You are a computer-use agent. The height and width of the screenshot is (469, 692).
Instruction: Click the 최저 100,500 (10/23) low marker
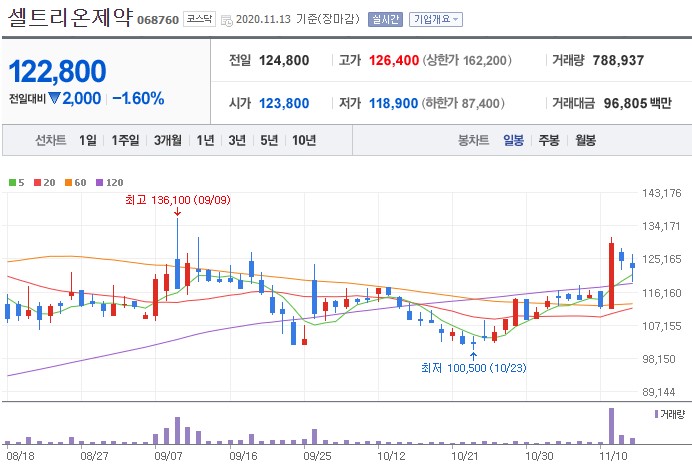(x=474, y=368)
